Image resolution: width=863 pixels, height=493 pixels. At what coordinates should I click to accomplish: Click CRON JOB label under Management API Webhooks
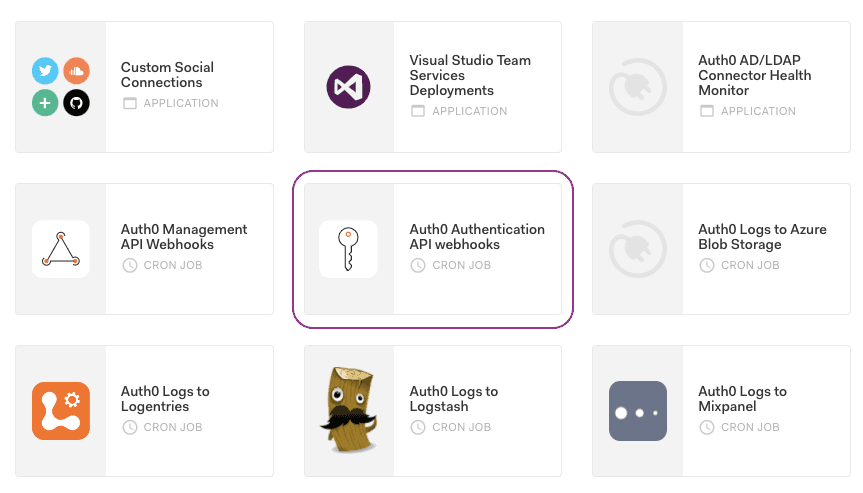click(x=173, y=265)
